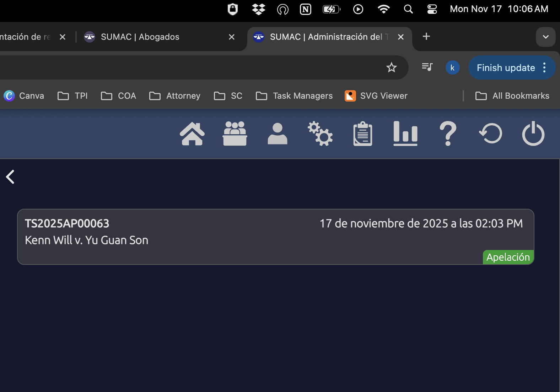Open the clipboard document icon
Image resolution: width=560 pixels, height=392 pixels.
[363, 134]
